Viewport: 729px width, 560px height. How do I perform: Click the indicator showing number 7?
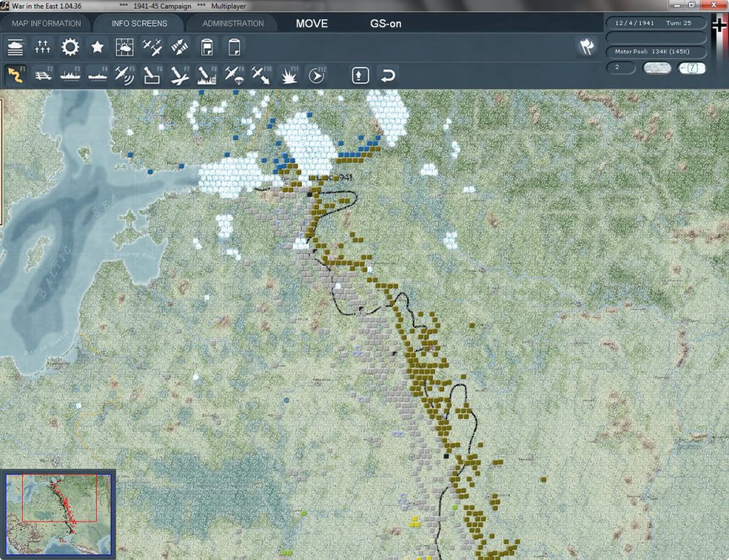pos(692,68)
